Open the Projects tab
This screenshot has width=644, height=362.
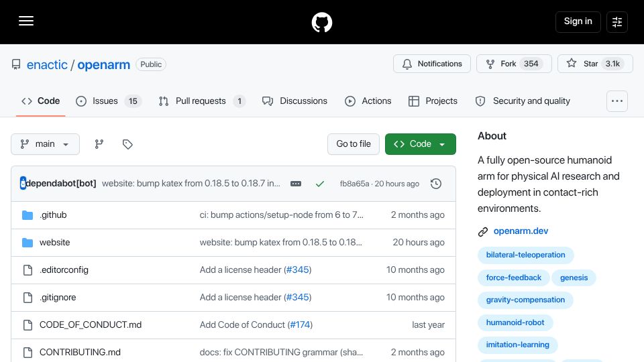pos(433,101)
